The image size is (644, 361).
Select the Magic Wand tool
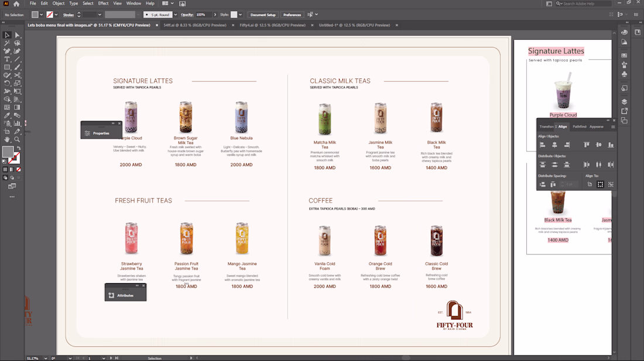[7, 43]
